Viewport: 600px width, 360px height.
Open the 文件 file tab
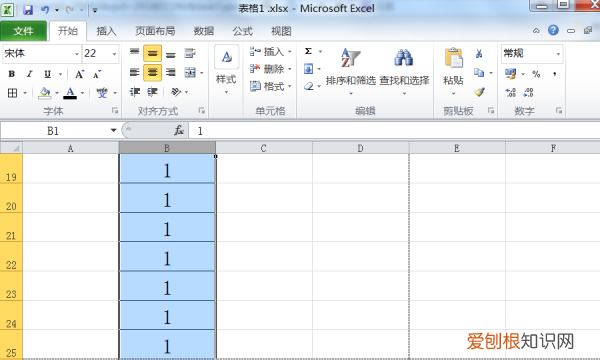pyautogui.click(x=24, y=31)
